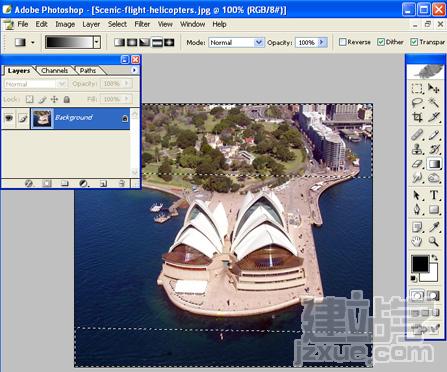Select the Lasso tool
447x372 pixels.
[x=417, y=103]
